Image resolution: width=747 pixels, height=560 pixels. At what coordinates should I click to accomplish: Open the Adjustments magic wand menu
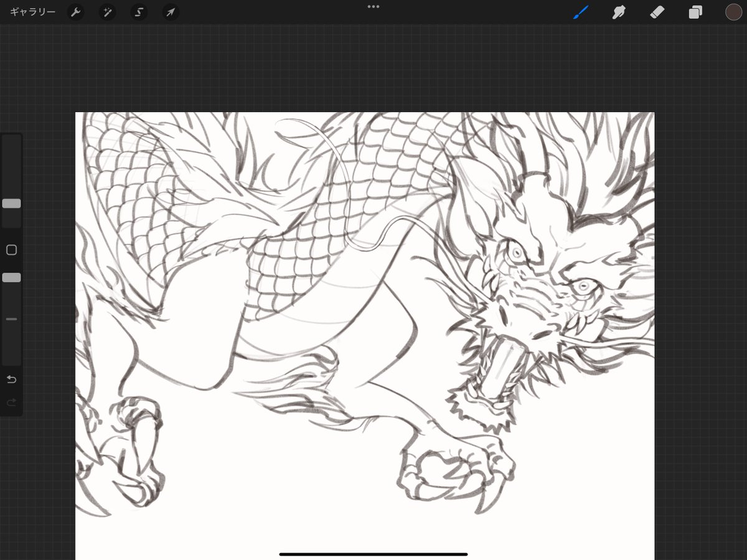point(108,12)
